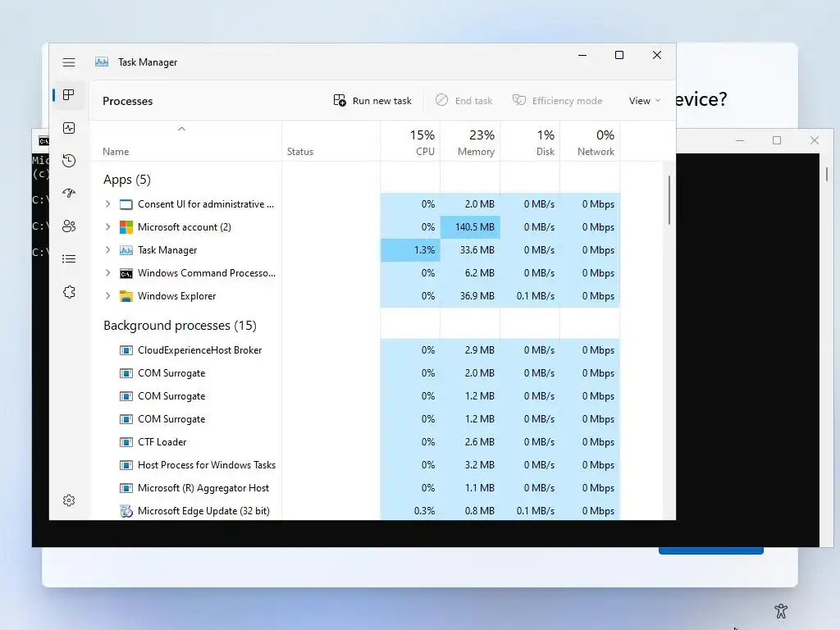
Task: Click the 0.3% CPU value for Edge Update
Action: click(424, 511)
